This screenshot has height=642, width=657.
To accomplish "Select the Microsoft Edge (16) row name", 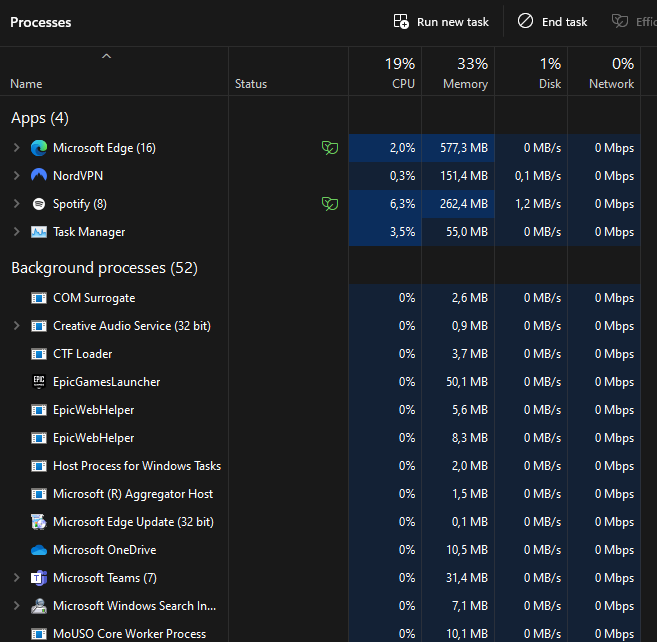I will coord(104,148).
